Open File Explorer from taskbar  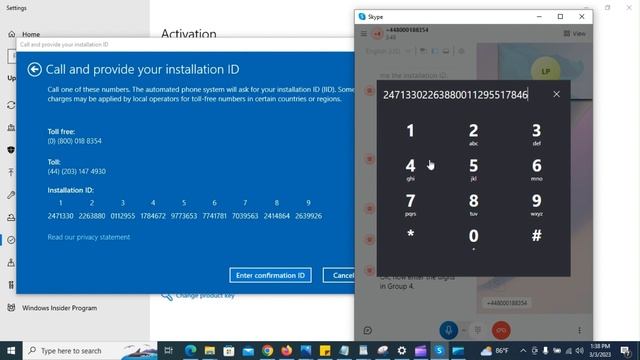[210, 351]
